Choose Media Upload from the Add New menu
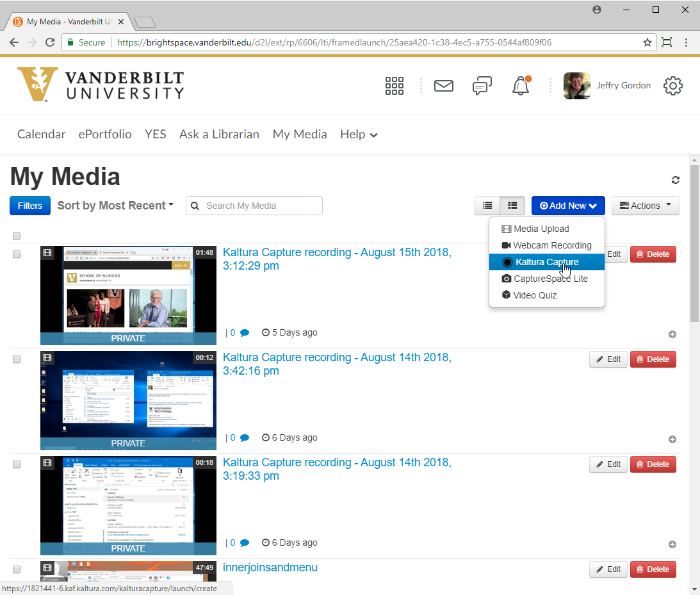Viewport: 700px width, 595px height. 541,229
